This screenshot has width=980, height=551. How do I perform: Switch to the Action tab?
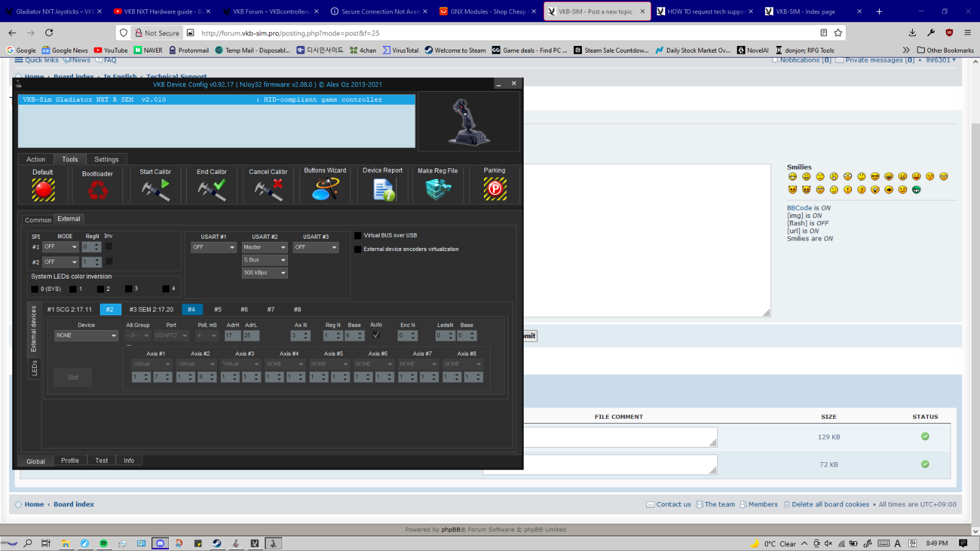click(x=36, y=160)
